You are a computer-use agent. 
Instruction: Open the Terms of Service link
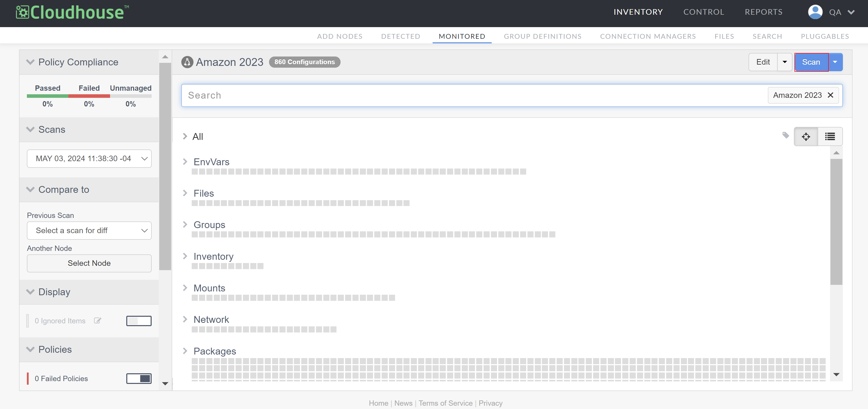coord(446,403)
